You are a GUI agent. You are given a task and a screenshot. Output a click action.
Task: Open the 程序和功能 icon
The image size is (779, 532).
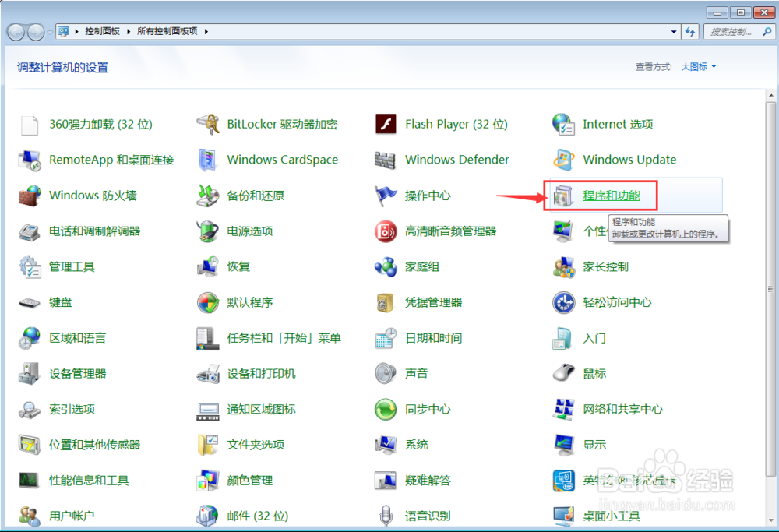tap(563, 196)
